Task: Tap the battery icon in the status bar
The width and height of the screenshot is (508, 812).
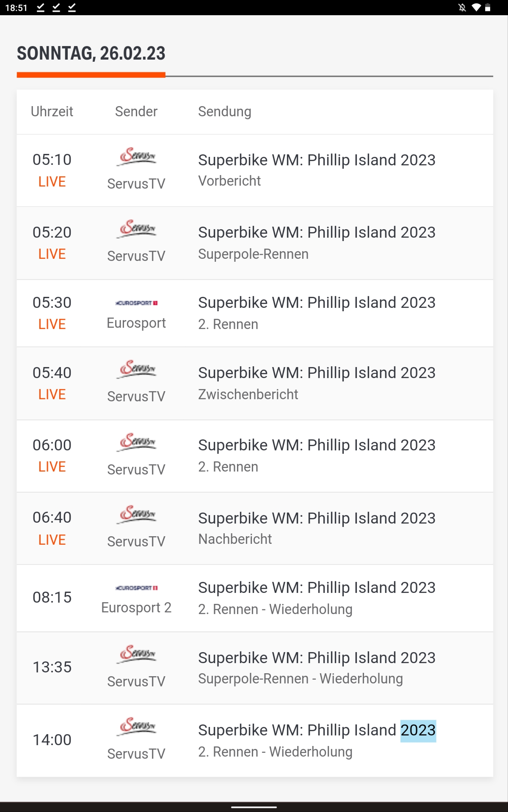Action: (x=488, y=8)
